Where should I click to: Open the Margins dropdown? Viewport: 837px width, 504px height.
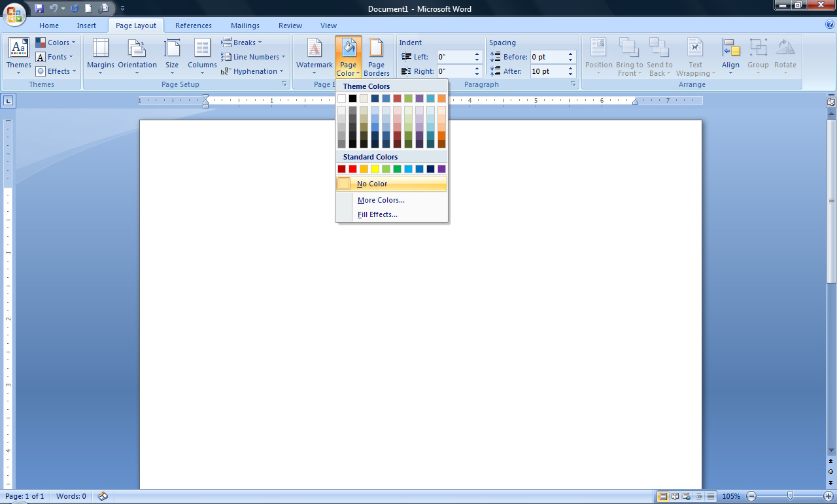(x=100, y=56)
